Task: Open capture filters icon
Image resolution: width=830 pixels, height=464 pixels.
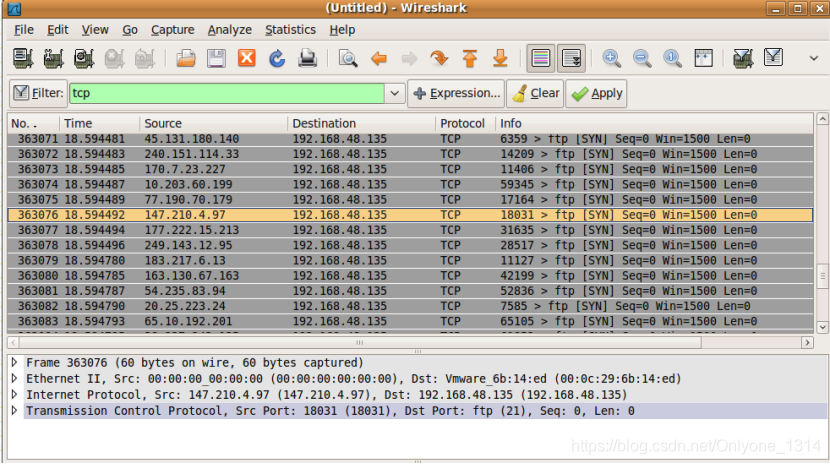Action: tap(743, 58)
